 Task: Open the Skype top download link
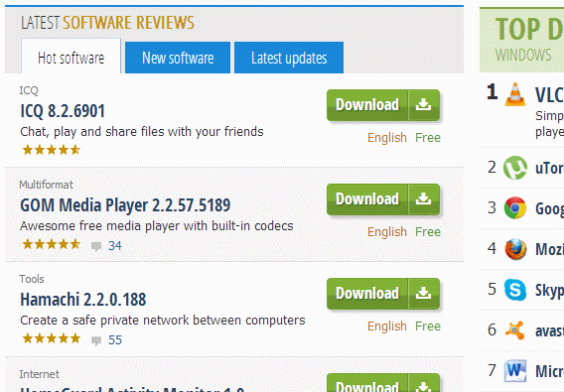pos(549,290)
